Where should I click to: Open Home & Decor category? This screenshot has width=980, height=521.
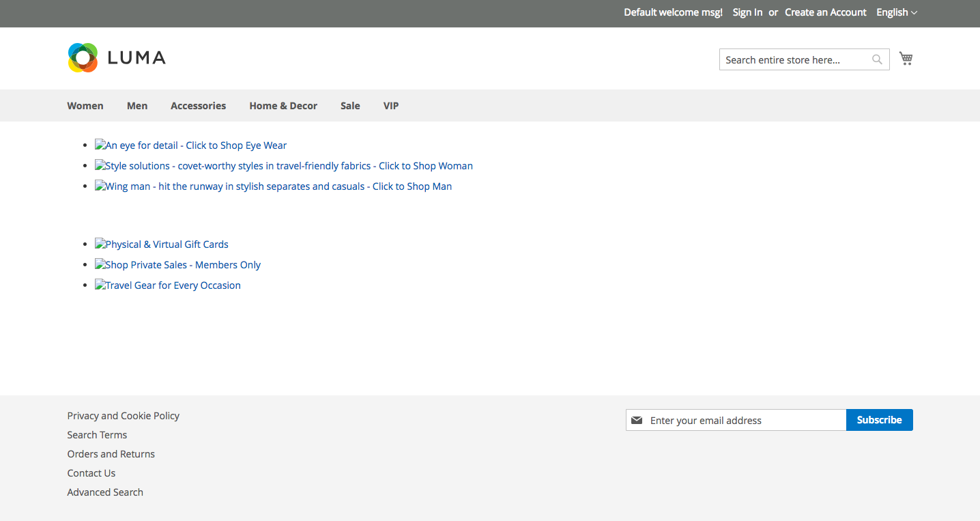(283, 106)
